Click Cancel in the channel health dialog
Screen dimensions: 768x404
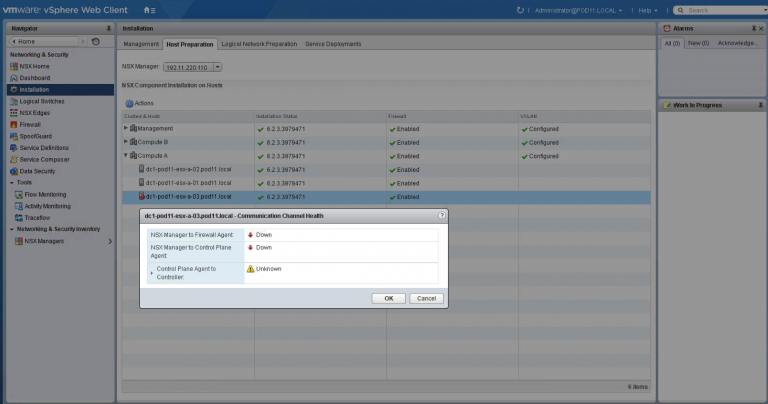(425, 298)
